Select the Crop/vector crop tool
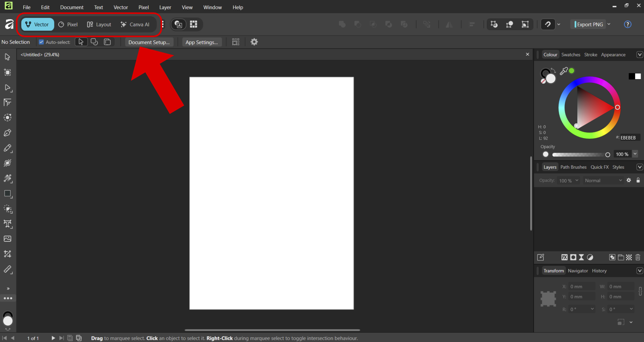This screenshot has width=644, height=342. 8,254
